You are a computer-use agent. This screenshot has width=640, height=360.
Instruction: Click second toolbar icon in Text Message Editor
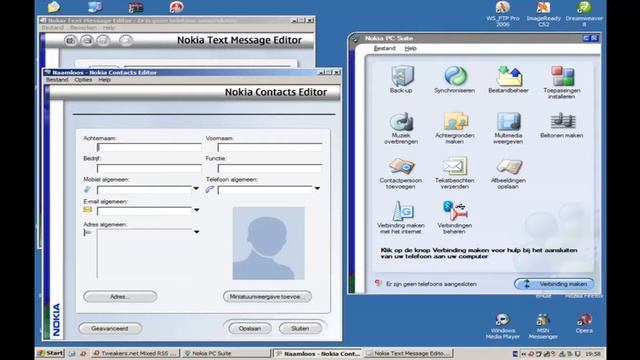tap(87, 40)
